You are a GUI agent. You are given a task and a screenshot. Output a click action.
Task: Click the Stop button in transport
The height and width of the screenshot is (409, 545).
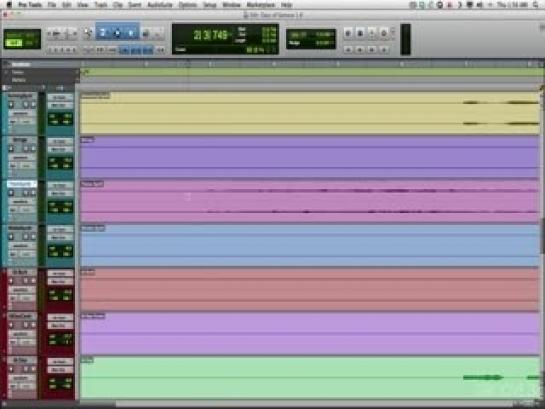[360, 33]
